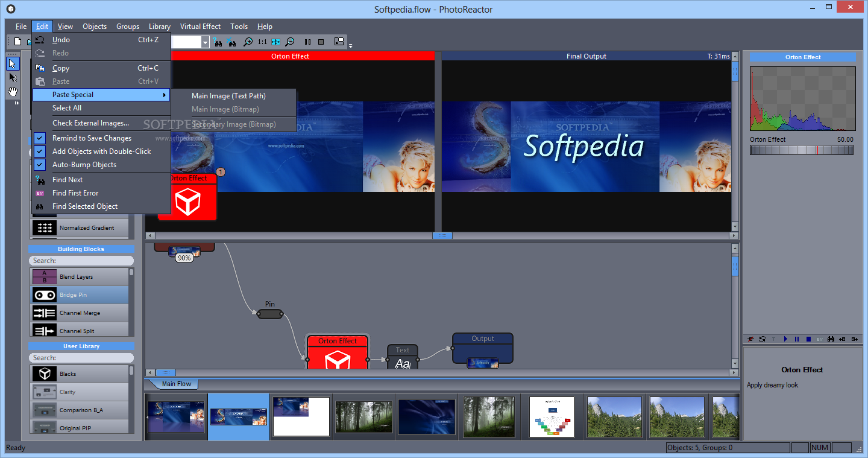Pick Comparison B_A in User Library
The image size is (868, 458).
80,410
